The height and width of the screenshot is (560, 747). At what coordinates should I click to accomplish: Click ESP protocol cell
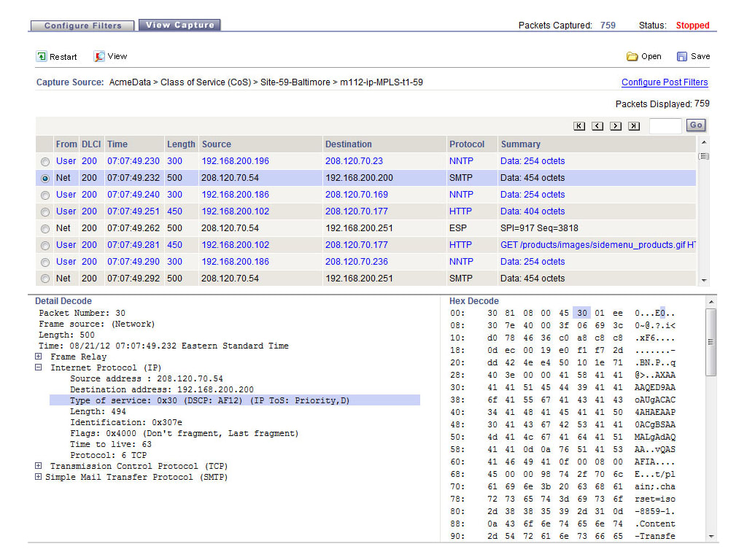click(458, 228)
